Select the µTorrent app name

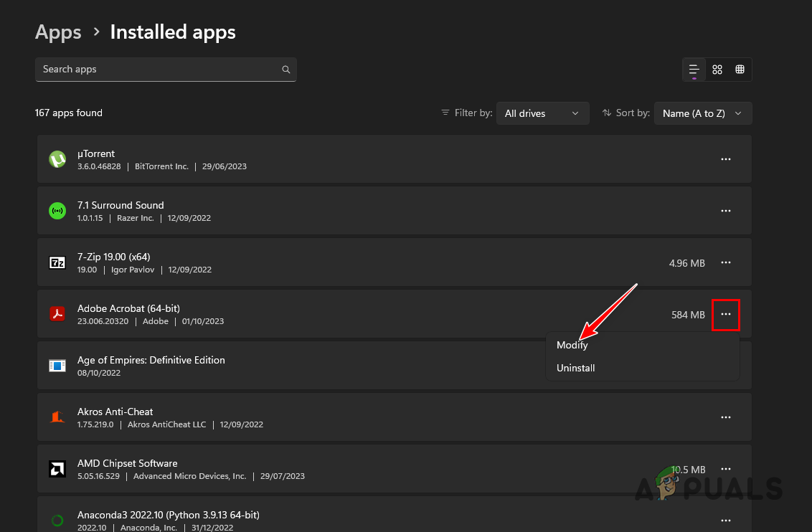pos(96,153)
